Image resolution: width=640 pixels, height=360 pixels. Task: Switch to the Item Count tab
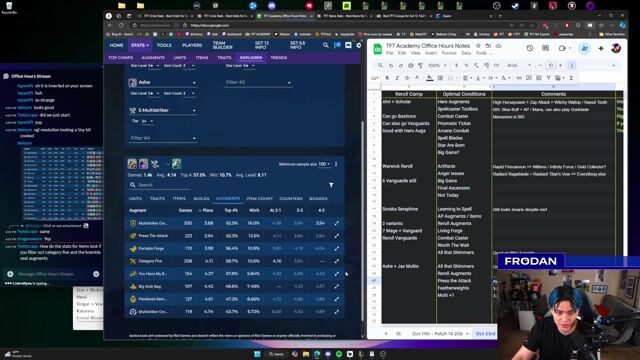260,198
